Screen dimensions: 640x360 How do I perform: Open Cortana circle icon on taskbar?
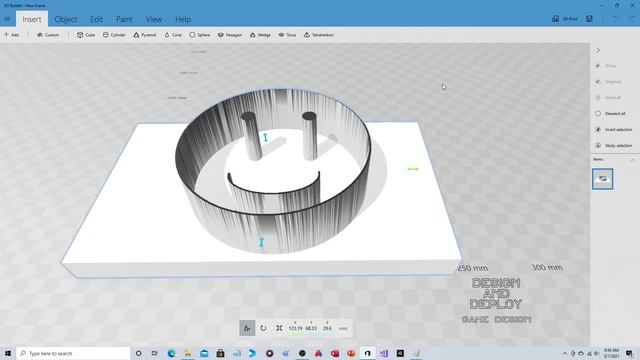click(x=138, y=353)
